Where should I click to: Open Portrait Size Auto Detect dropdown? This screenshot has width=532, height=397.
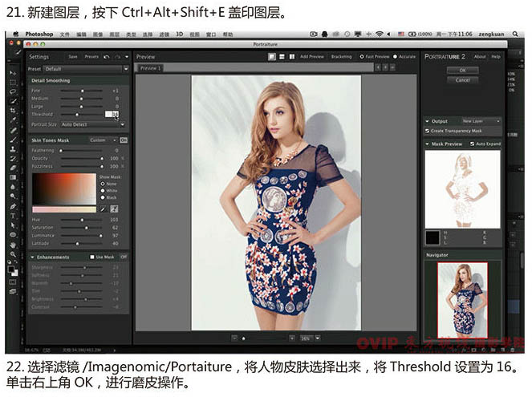[92, 124]
